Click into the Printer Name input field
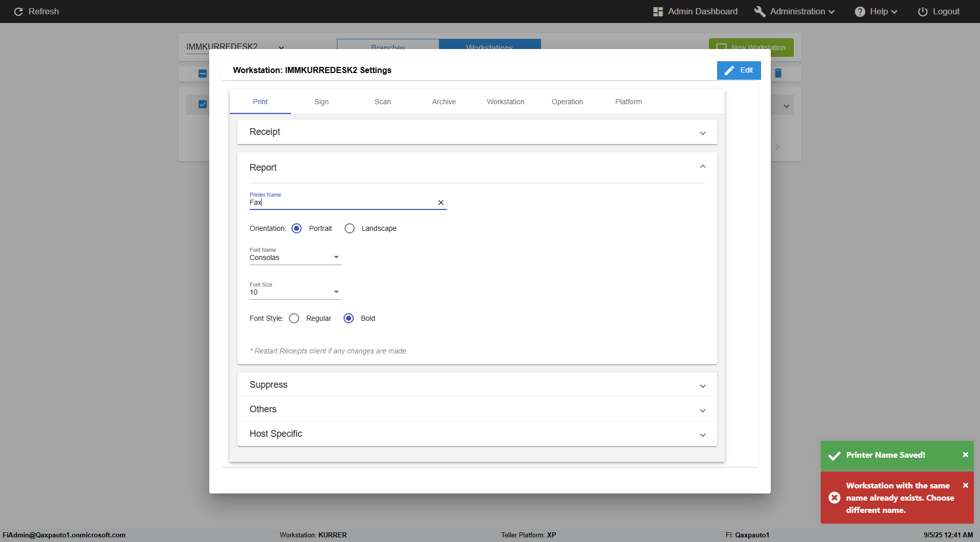980x542 pixels. pyautogui.click(x=342, y=203)
